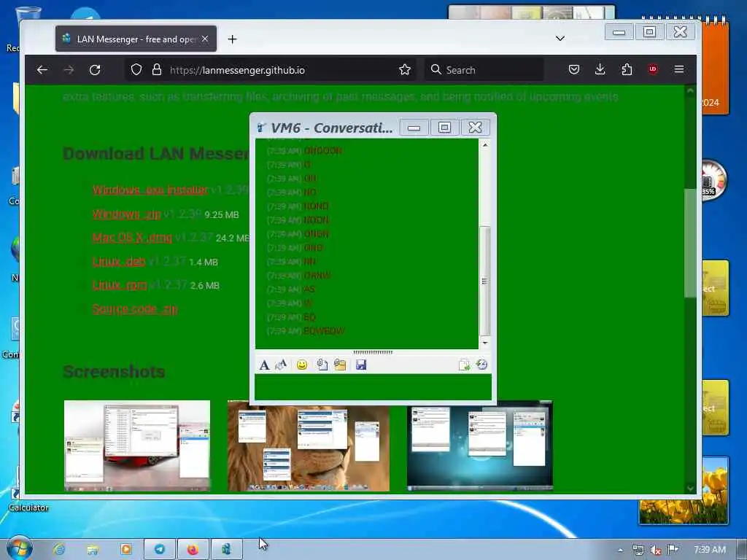Open the Windows Start menu
This screenshot has width=747, height=560.
(x=19, y=548)
